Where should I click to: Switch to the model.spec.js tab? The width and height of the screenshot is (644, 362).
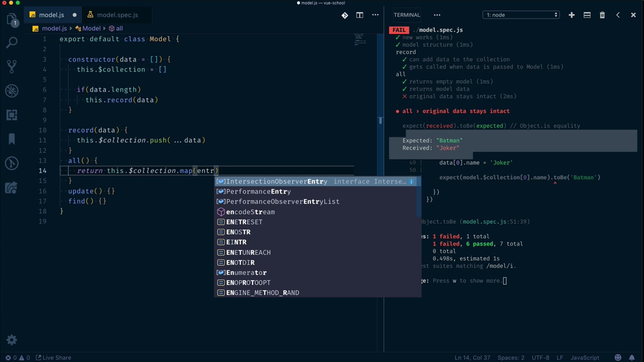pyautogui.click(x=117, y=15)
